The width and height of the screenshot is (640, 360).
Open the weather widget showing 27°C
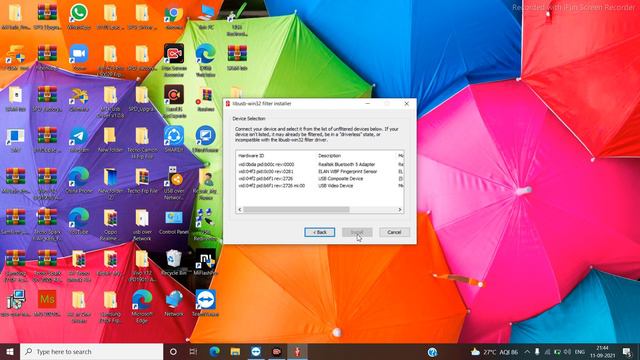point(494,352)
